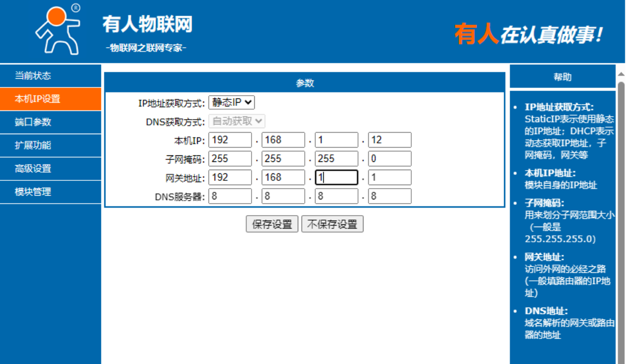Image resolution: width=627 pixels, height=364 pixels.
Task: Click the 不保存设置 button
Action: (x=332, y=224)
